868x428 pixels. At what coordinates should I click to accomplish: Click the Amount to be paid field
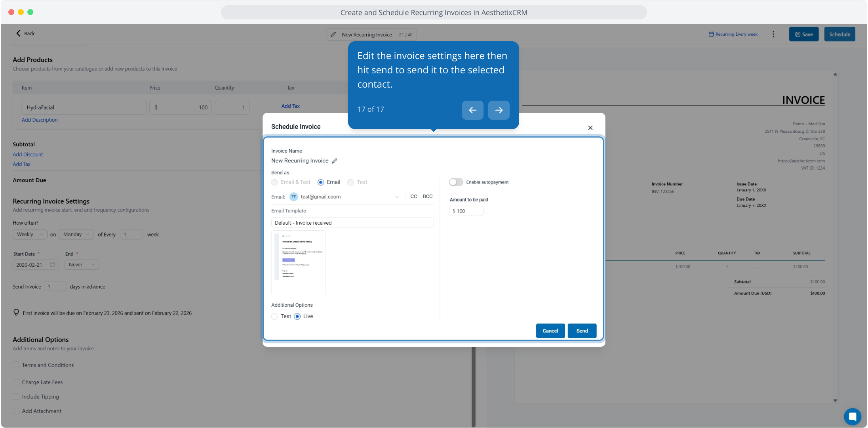[466, 211]
